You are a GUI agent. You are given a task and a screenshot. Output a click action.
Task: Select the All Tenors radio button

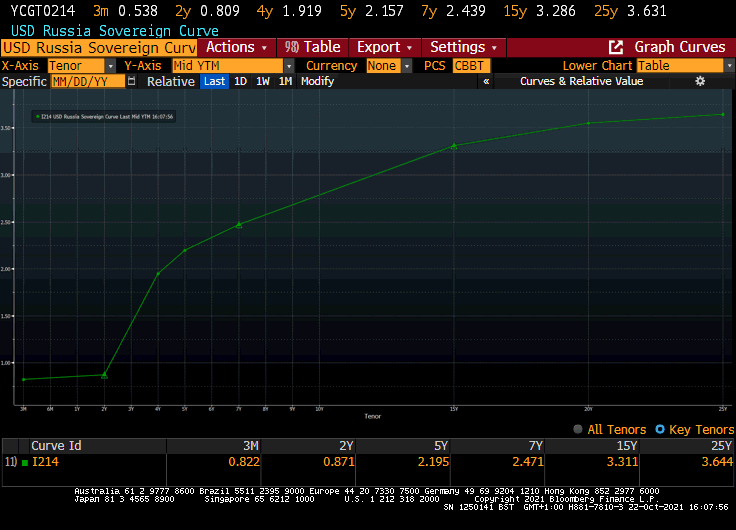(x=578, y=429)
